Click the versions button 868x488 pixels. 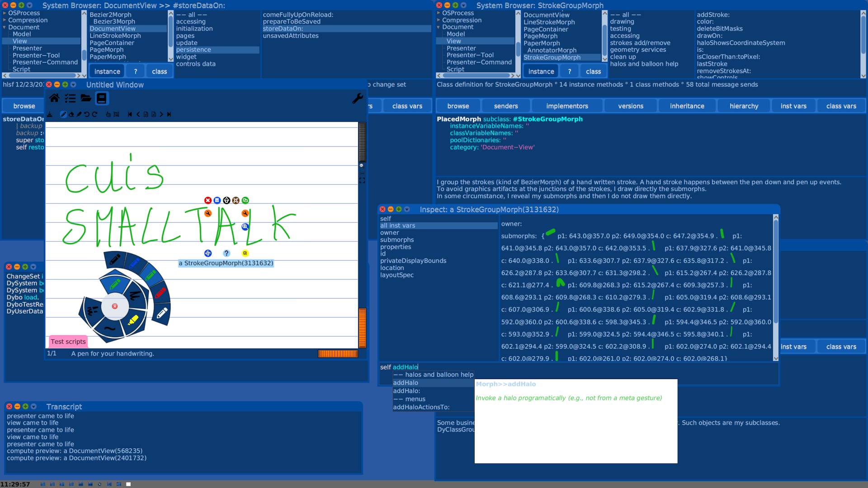pos(630,106)
